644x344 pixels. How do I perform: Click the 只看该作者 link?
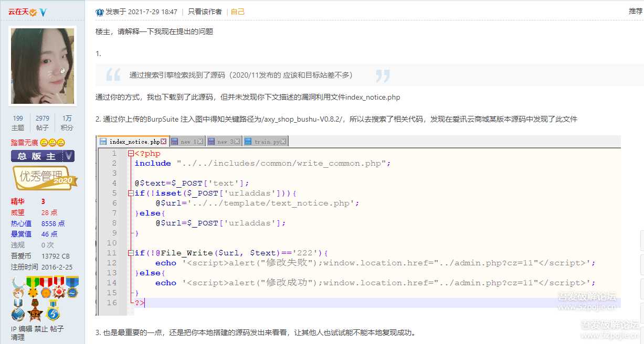pos(205,12)
